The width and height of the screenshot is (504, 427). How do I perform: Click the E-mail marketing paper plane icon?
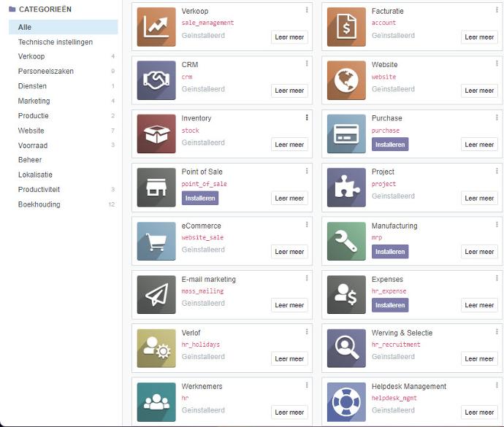pyautogui.click(x=156, y=295)
